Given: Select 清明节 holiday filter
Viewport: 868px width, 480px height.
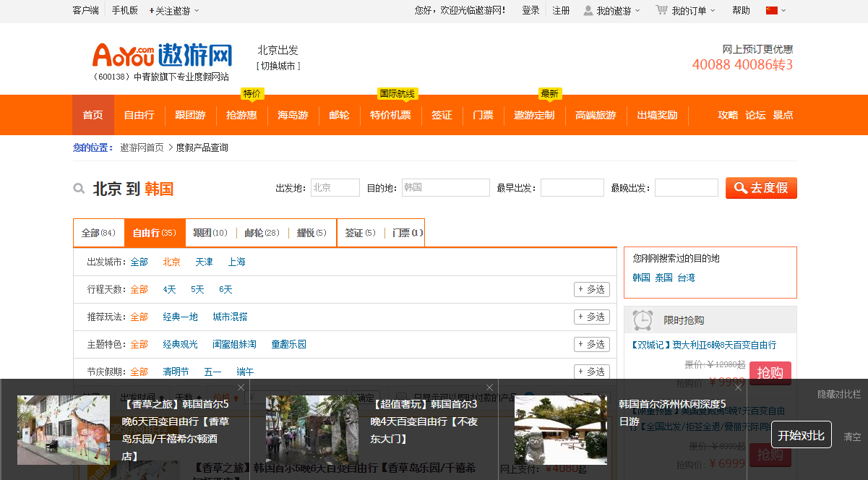Looking at the screenshot, I should tap(176, 372).
